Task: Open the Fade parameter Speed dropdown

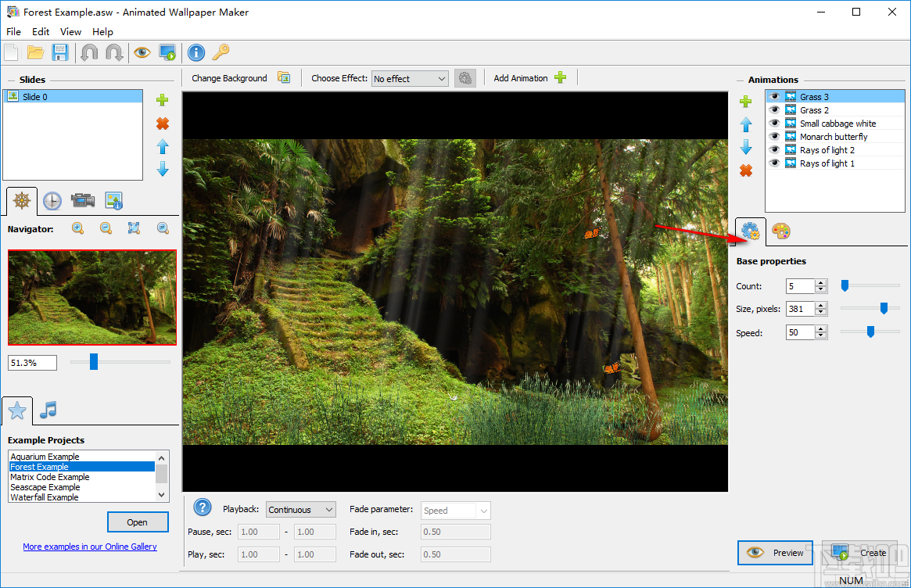Action: (x=455, y=510)
